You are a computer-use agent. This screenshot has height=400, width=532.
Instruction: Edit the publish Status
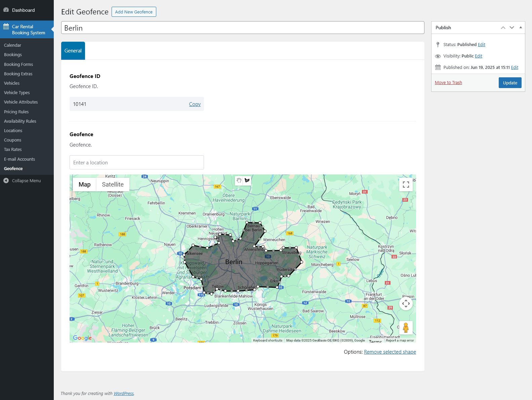[482, 44]
